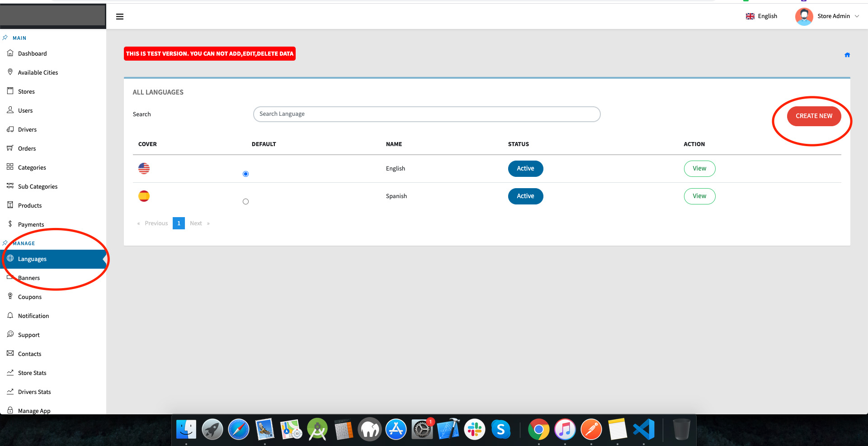Expand the Store Admin dropdown arrow
The width and height of the screenshot is (868, 446).
click(x=857, y=16)
